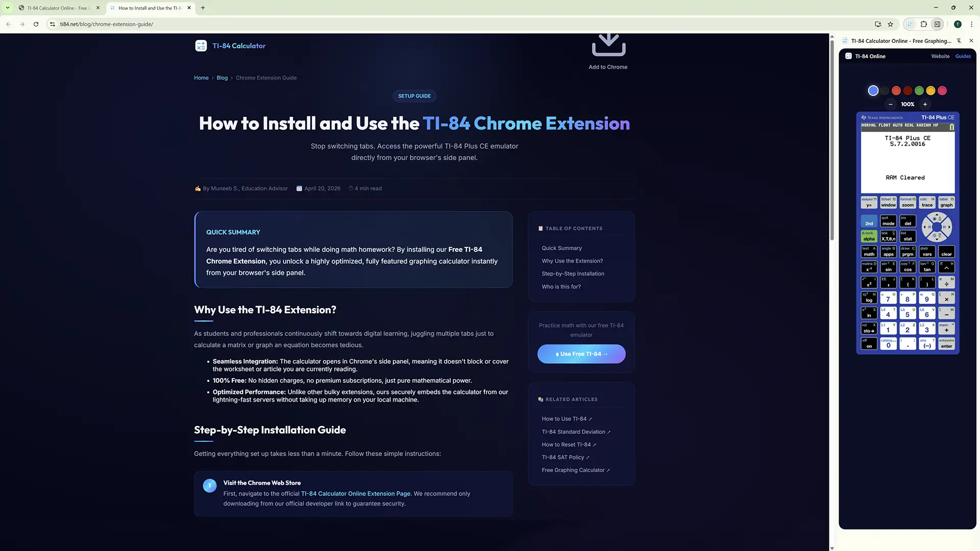Open the TI-84 Calculator Online Extension Page link
Screen dimensions: 980x551
[x=356, y=494]
